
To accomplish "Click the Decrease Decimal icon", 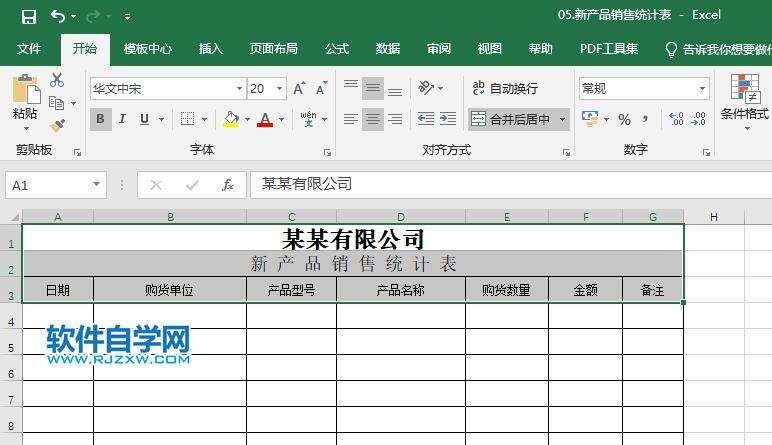I will [699, 119].
